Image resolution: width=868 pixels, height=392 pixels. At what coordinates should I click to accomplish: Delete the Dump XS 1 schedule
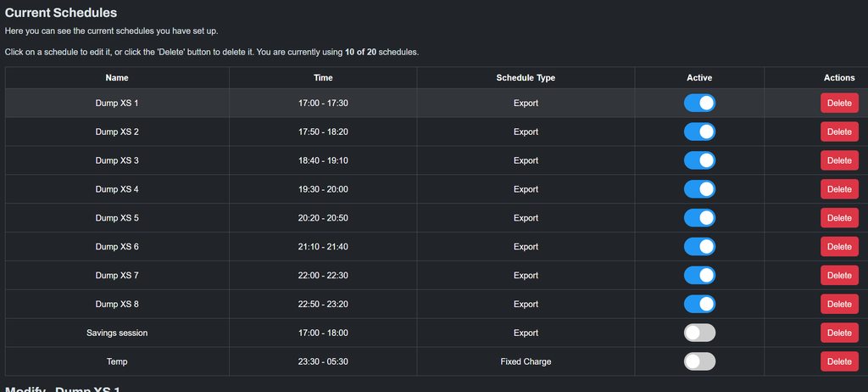[x=838, y=104]
